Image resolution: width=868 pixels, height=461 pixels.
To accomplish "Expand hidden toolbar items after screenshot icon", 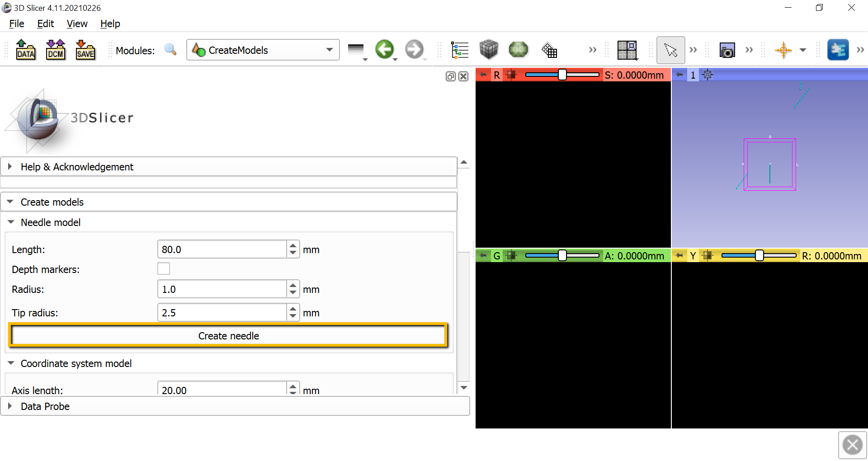I will pyautogui.click(x=749, y=50).
